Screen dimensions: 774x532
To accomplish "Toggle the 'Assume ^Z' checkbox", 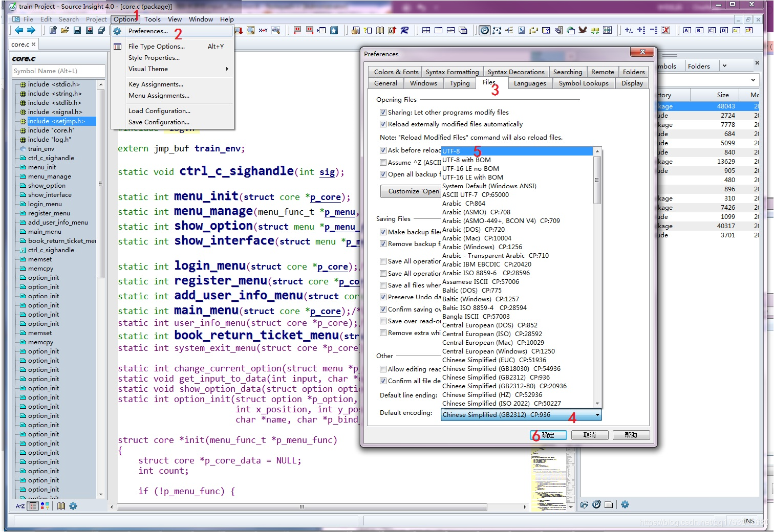I will point(383,162).
